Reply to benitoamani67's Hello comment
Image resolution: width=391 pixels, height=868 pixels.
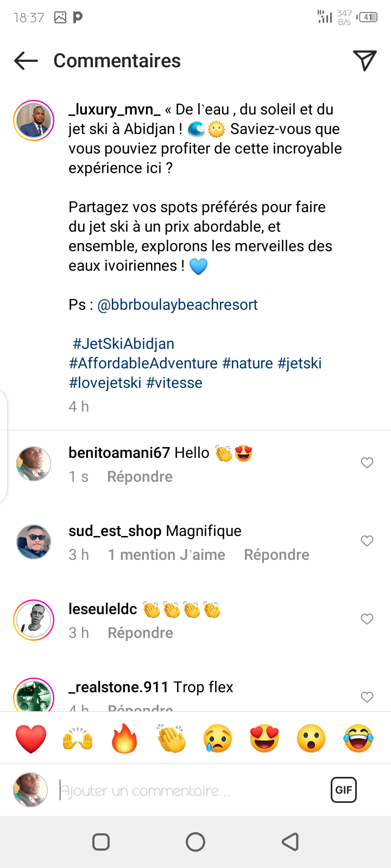click(140, 477)
